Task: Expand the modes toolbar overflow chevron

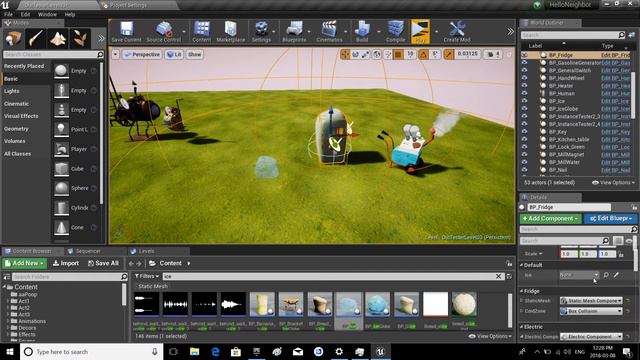Action: click(x=101, y=38)
